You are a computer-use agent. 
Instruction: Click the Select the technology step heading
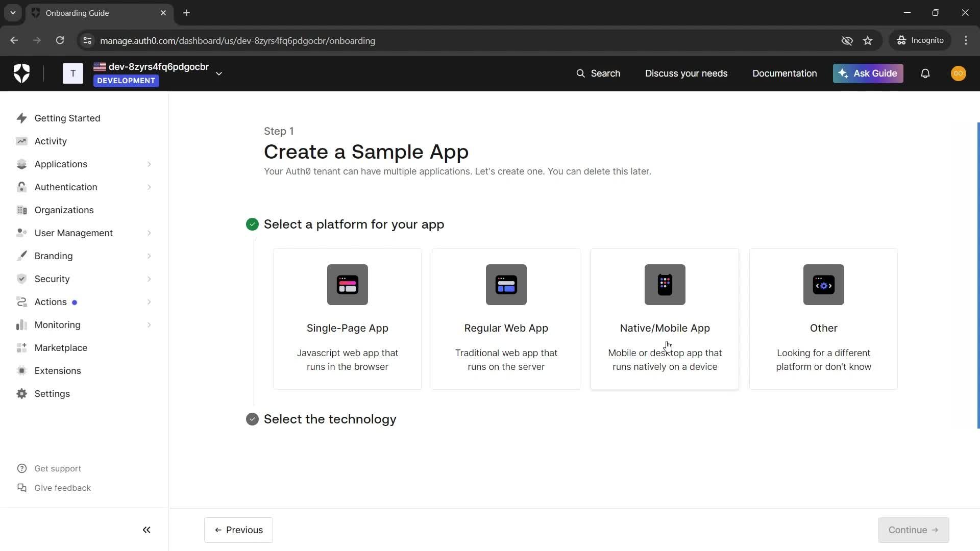pyautogui.click(x=330, y=419)
